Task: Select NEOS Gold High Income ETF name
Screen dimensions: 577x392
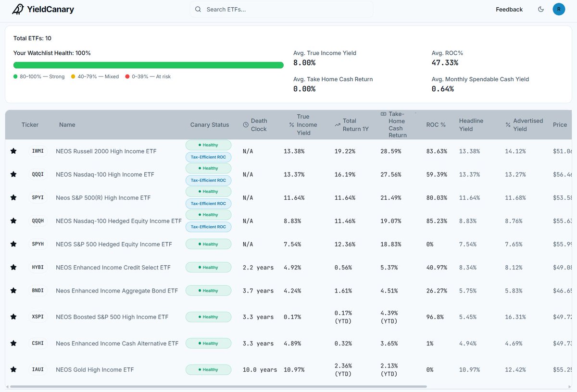Action: (x=95, y=369)
